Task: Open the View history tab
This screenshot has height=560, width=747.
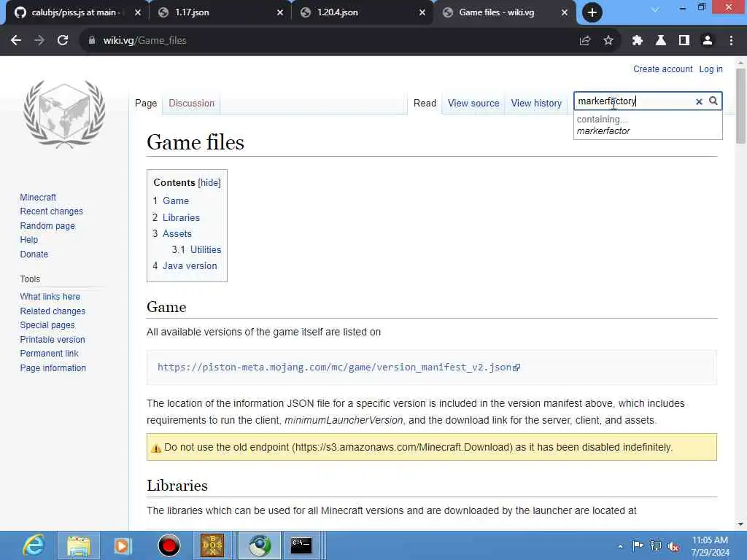Action: click(x=536, y=104)
